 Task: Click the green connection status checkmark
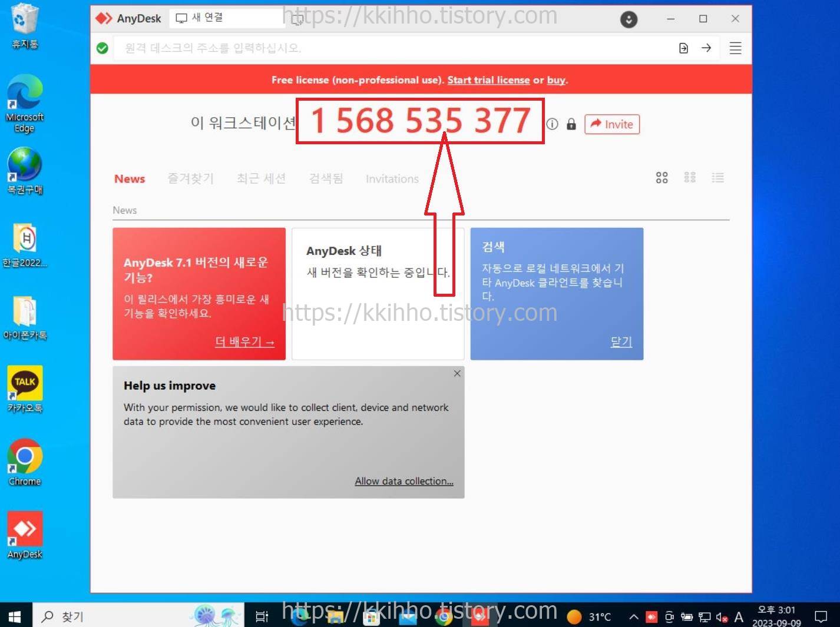[x=102, y=48]
